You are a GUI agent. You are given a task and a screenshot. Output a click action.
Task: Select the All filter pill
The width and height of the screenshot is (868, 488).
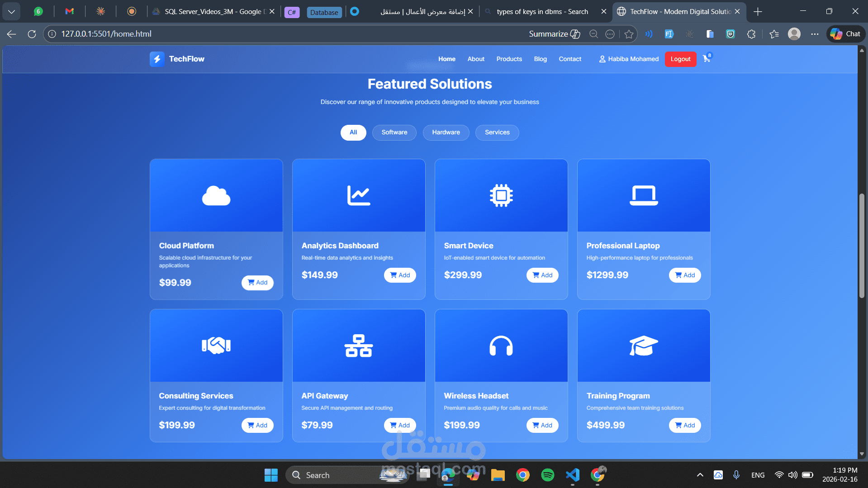(353, 133)
